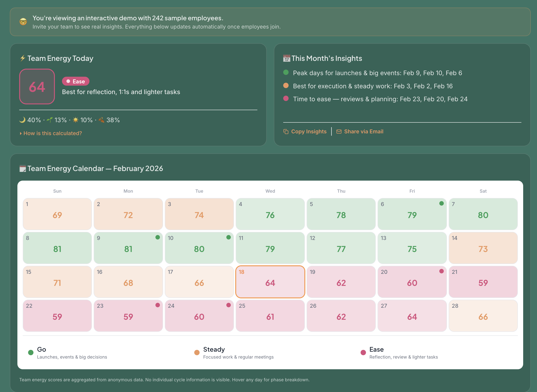Click the envelope icon for email sharing
The height and width of the screenshot is (392, 537).
(x=339, y=132)
